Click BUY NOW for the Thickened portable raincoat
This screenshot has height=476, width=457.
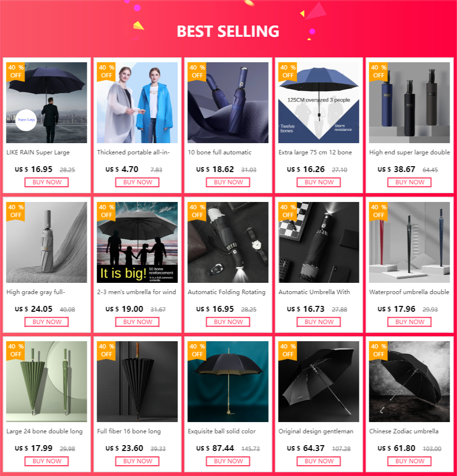coord(137,182)
